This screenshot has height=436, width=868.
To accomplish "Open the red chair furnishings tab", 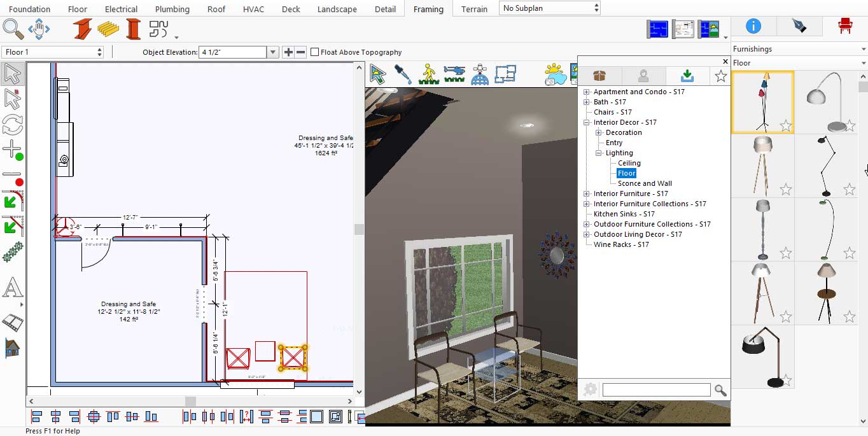I will [x=844, y=26].
